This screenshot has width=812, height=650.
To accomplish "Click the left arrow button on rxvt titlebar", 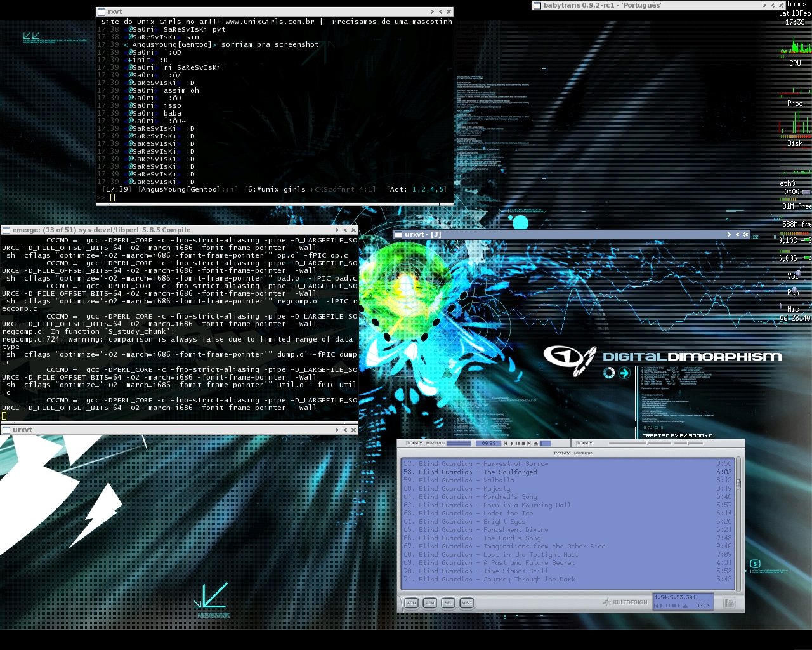I will tap(440, 12).
